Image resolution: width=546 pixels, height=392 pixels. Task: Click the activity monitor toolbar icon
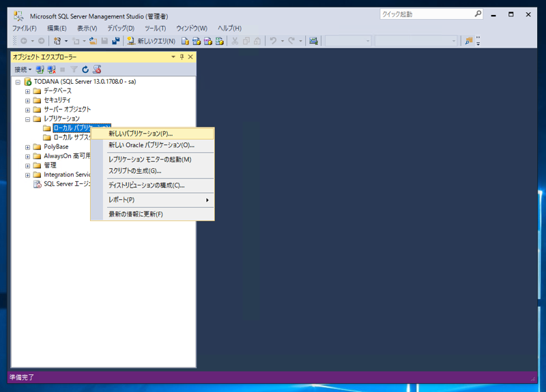[x=313, y=41]
